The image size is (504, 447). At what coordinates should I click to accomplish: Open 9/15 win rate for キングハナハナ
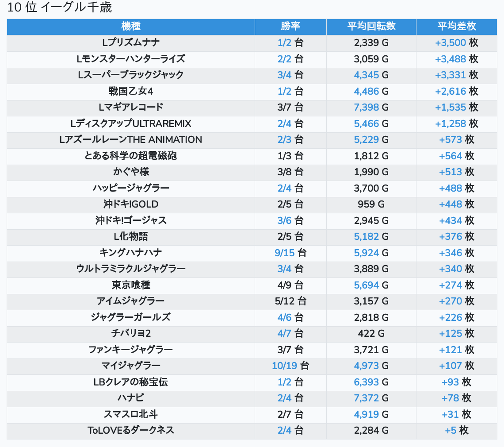coord(284,253)
